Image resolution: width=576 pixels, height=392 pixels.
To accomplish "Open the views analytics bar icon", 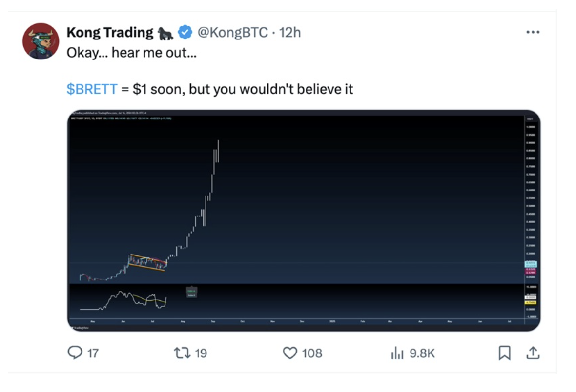I will coord(398,353).
